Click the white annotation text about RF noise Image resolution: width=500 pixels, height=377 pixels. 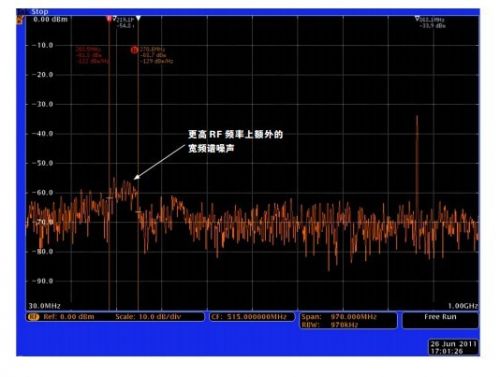(235, 141)
